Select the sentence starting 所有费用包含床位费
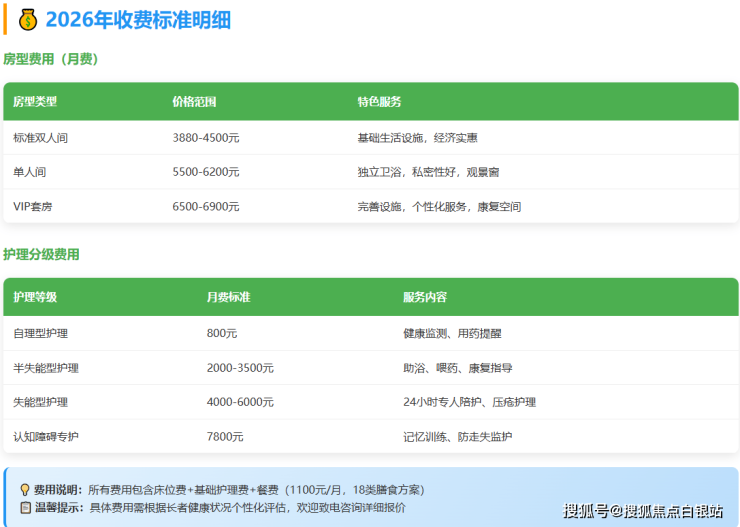Viewport: 740px width, 527px height. (258, 490)
